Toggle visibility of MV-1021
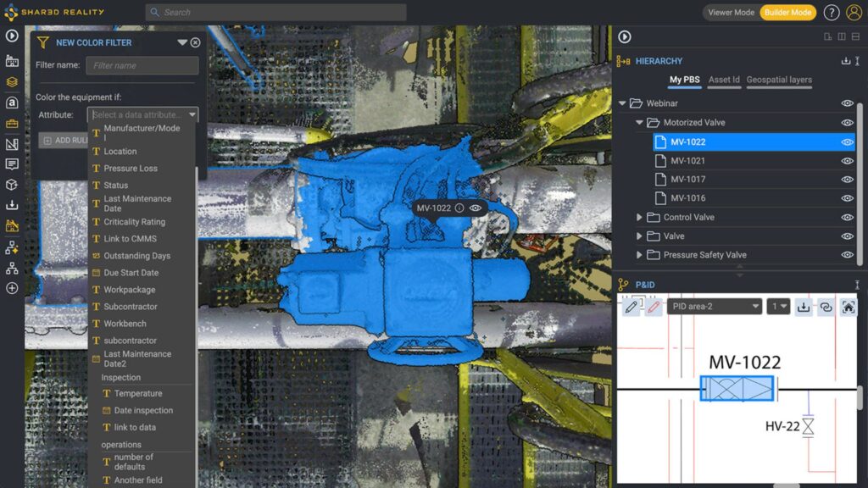The height and width of the screenshot is (488, 868). tap(847, 161)
